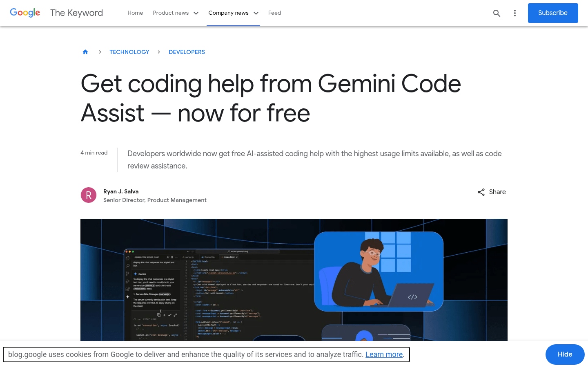588x368 pixels.
Task: Click the search magnifier icon
Action: (x=497, y=13)
